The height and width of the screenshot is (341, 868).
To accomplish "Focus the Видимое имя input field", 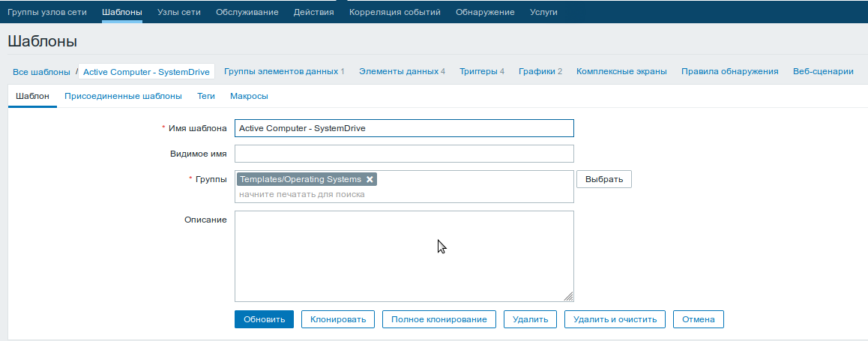I will 404,154.
